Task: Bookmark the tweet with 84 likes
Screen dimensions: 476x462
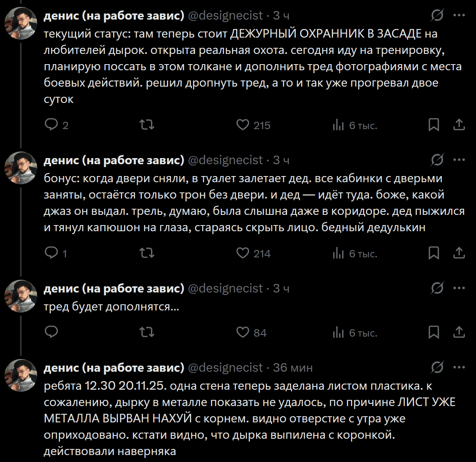Action: coord(434,333)
